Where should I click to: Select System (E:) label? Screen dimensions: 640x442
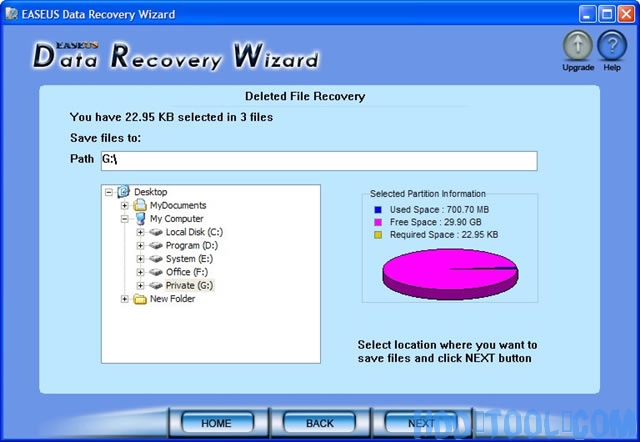tap(189, 259)
